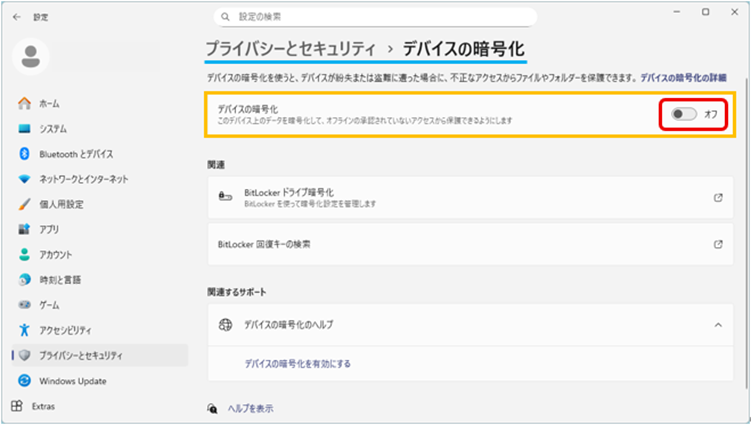Open Windows Update page
This screenshot has height=425, width=751.
point(73,381)
